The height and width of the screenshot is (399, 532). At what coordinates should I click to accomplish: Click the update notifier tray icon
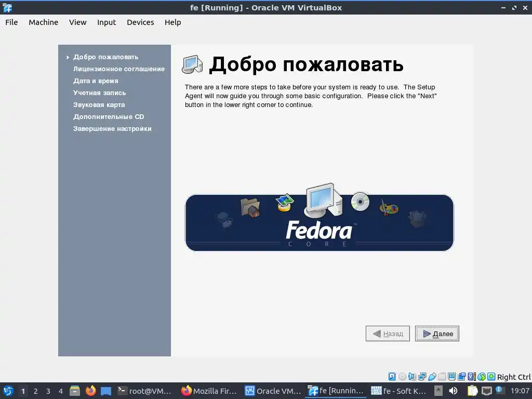pyautogui.click(x=499, y=390)
